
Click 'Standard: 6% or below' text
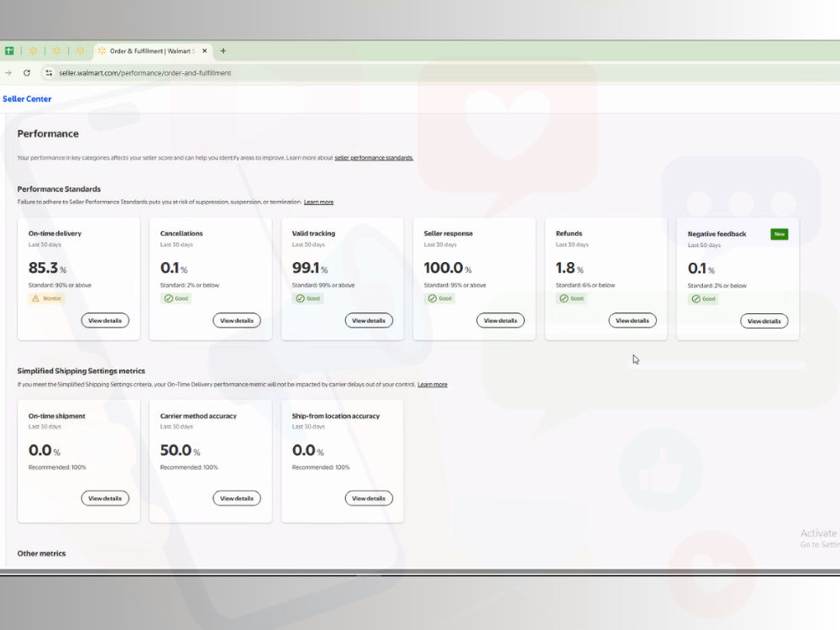pos(585,285)
